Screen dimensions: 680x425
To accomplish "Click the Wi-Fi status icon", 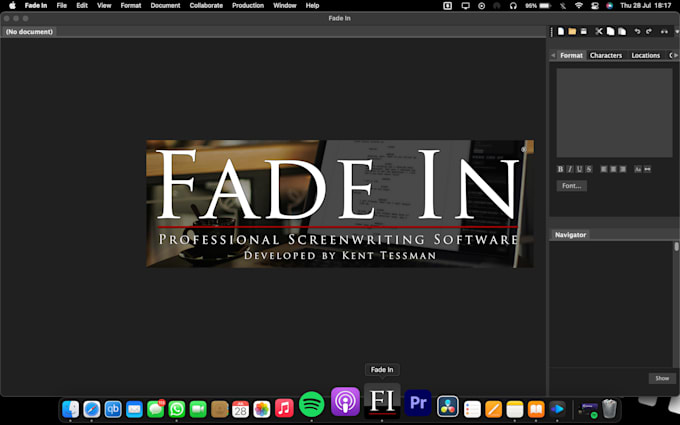I will coord(579,6).
